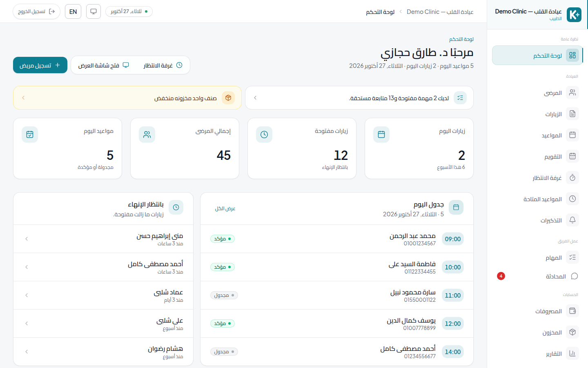588x368 pixels.
Task: Click the checklist icon in open tasks alert
Action: [x=460, y=98]
